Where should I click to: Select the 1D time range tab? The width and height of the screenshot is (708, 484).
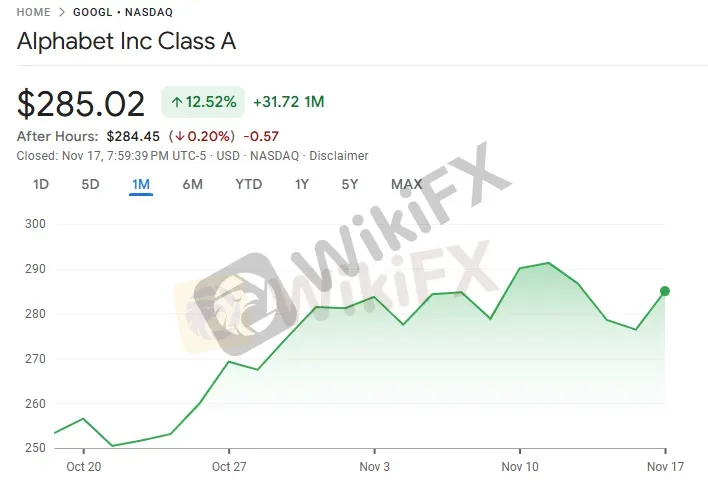(x=41, y=184)
